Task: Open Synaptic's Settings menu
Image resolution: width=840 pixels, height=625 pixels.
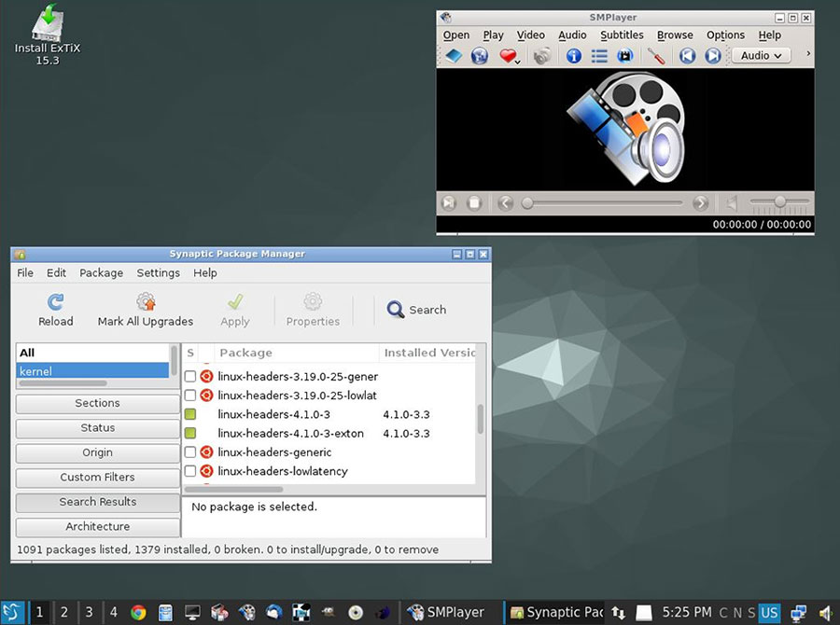Action: pos(158,272)
